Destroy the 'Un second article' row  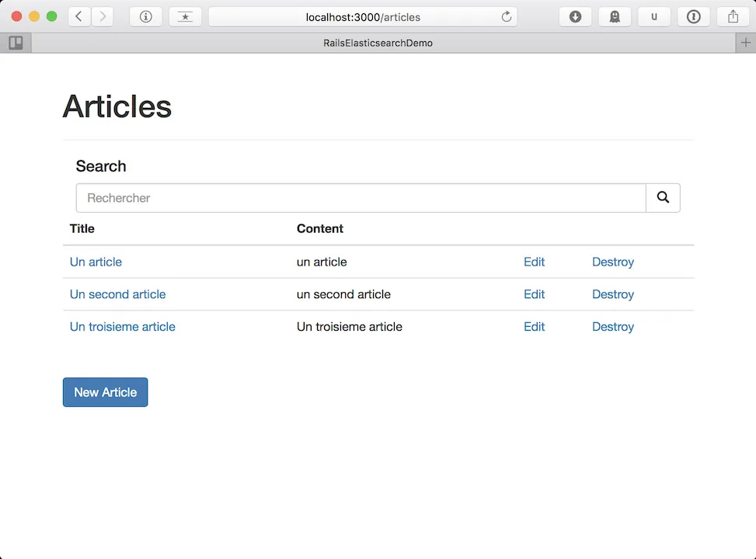tap(613, 294)
